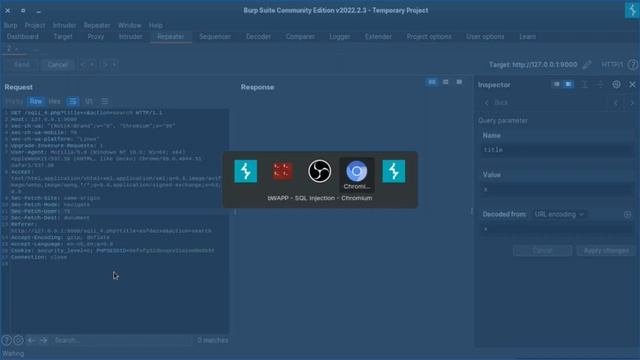This screenshot has width=640, height=360.
Task: Open search settings gear below Request
Action: [x=18, y=340]
